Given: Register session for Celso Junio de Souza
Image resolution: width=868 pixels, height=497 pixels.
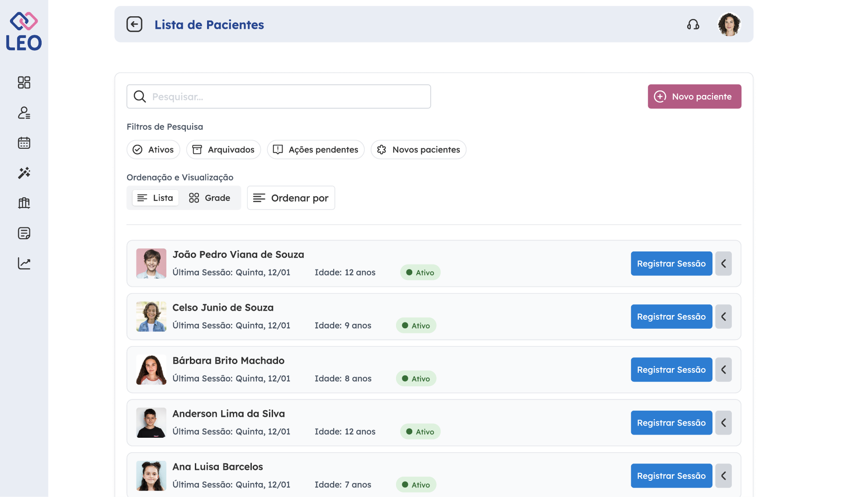Looking at the screenshot, I should click(x=671, y=317).
